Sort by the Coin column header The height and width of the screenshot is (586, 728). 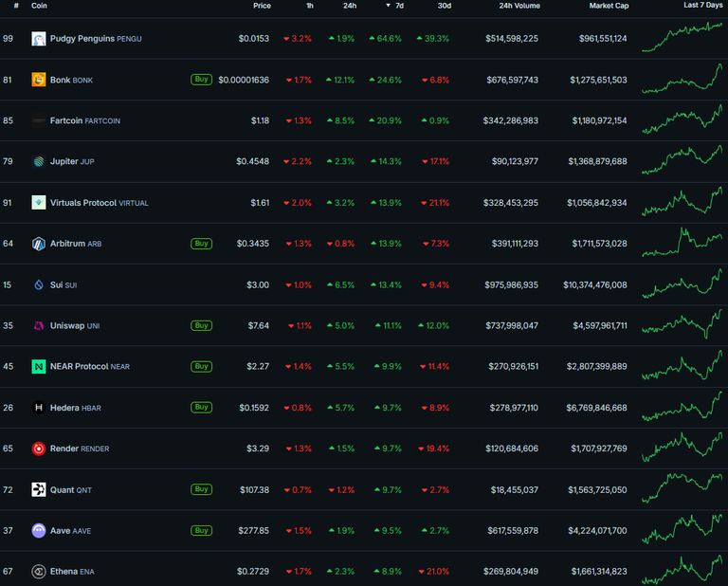(x=39, y=6)
